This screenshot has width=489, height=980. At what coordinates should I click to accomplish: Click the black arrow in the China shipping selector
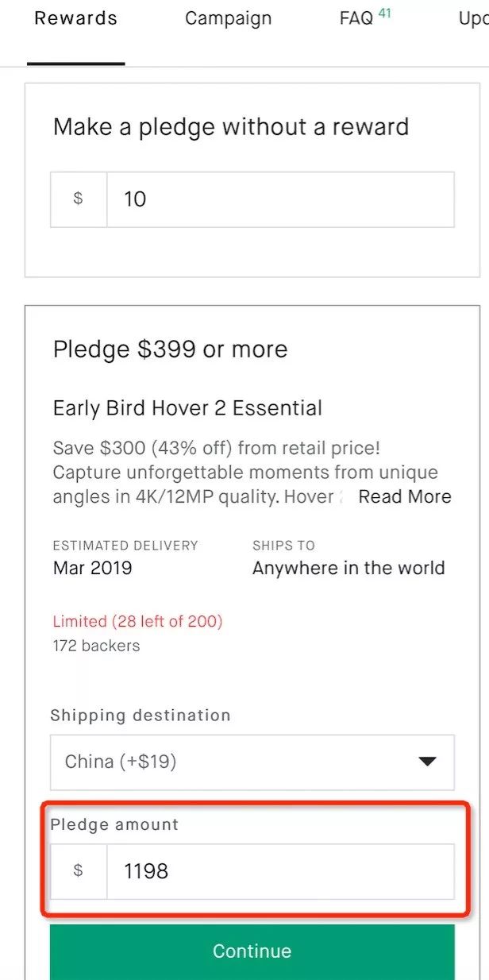(427, 762)
